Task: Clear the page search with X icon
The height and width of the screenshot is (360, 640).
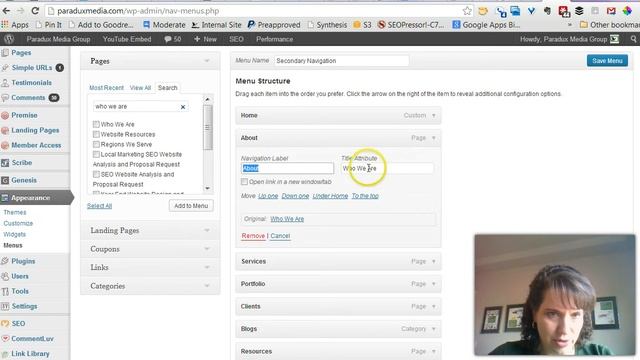Action: [183, 107]
